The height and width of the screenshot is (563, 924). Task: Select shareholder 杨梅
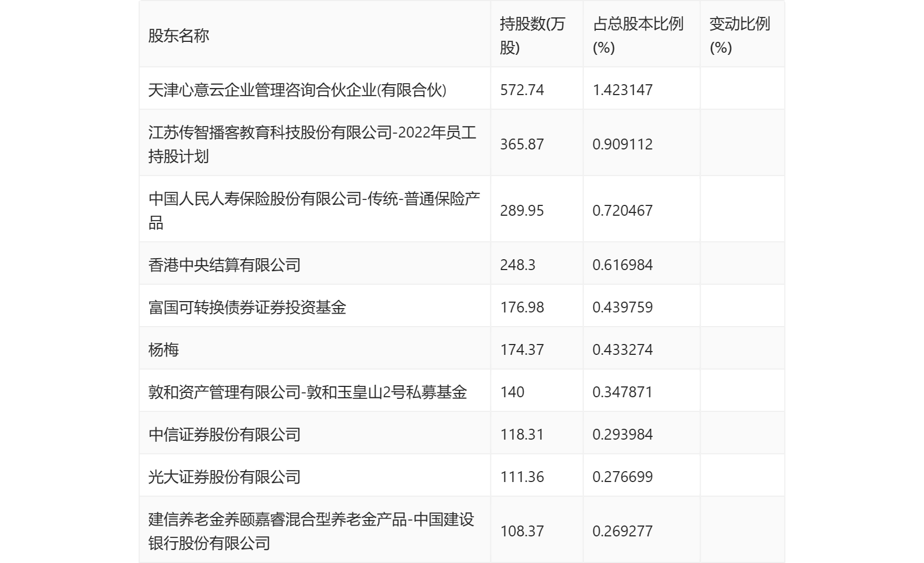(164, 349)
